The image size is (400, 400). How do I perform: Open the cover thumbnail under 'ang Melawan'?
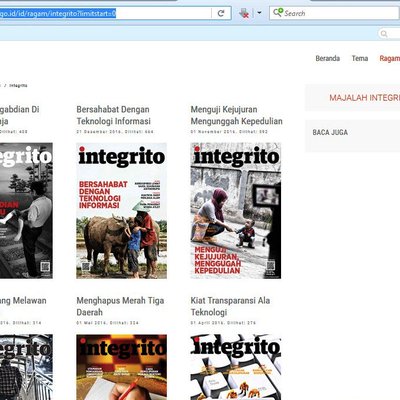(x=26, y=367)
